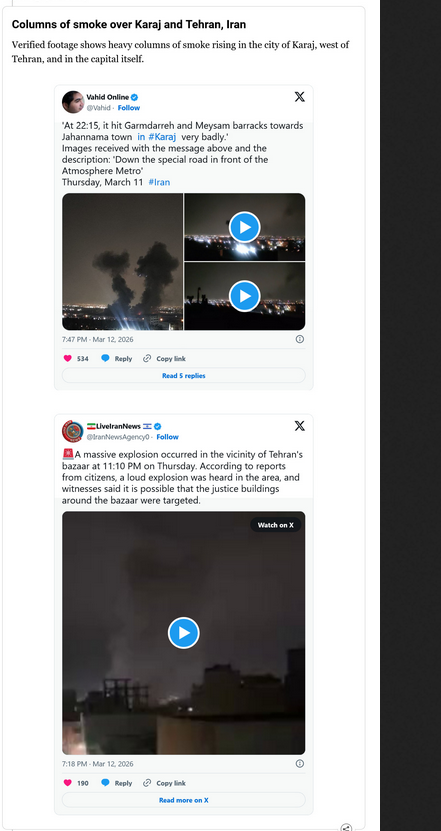Screen dimensions: 441x831
Task: Open Vahid Online profile avatar
Action: 73,102
